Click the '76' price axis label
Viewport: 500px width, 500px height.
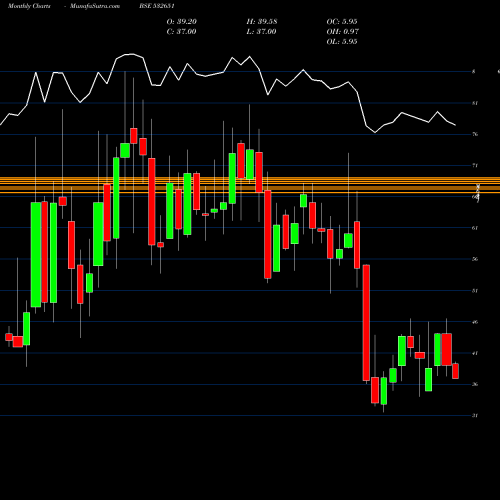(475, 134)
